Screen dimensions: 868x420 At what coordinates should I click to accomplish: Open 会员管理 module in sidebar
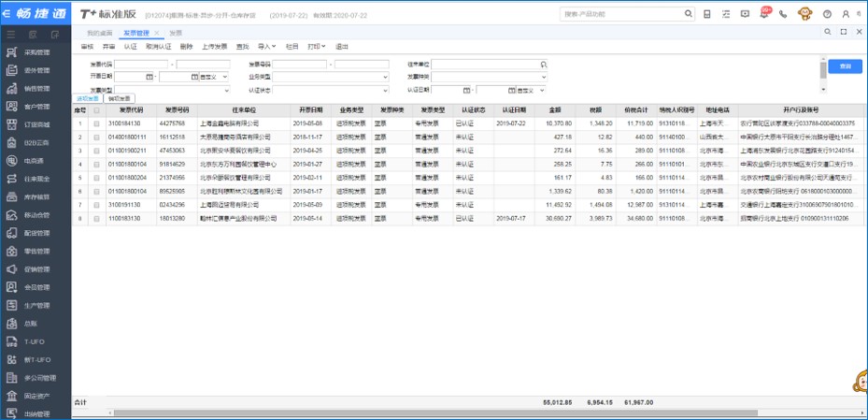click(36, 287)
